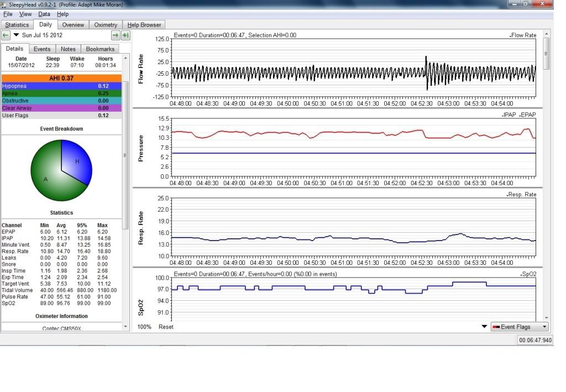This screenshot has height=392, width=566.
Task: Select the Bookmarks sub-tab
Action: 100,49
